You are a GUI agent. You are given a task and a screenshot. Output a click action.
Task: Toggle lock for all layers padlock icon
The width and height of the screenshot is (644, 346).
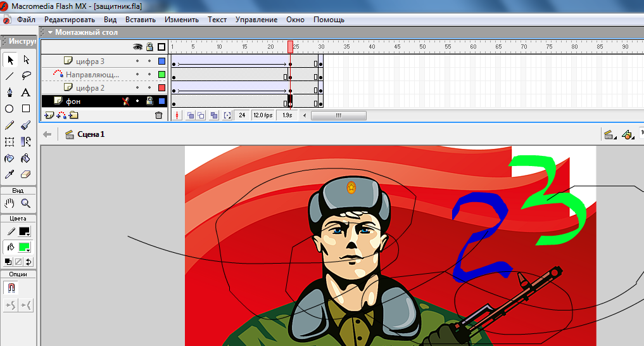click(150, 48)
